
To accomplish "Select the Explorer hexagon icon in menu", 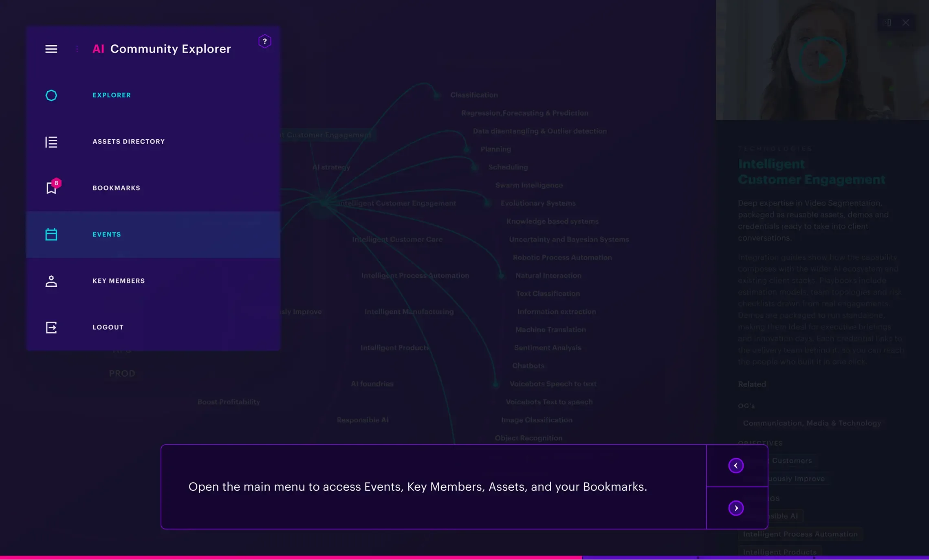I will coord(51,95).
